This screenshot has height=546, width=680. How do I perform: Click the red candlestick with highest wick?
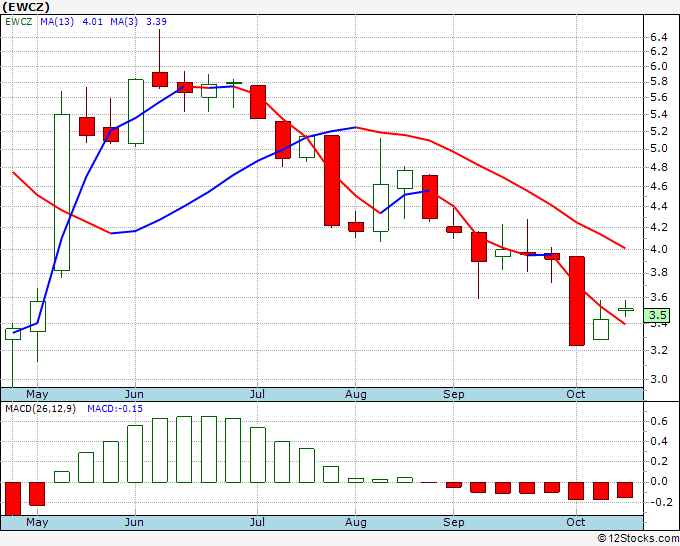[160, 79]
